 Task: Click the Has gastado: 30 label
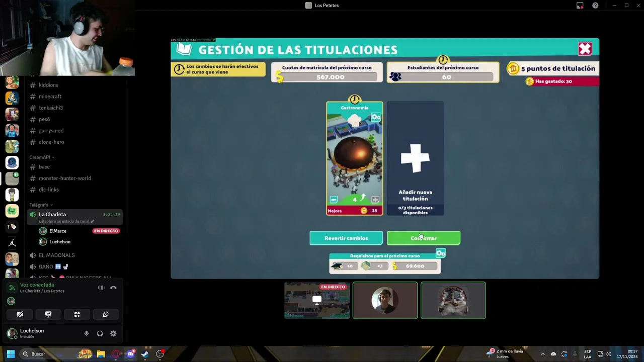coord(553,81)
